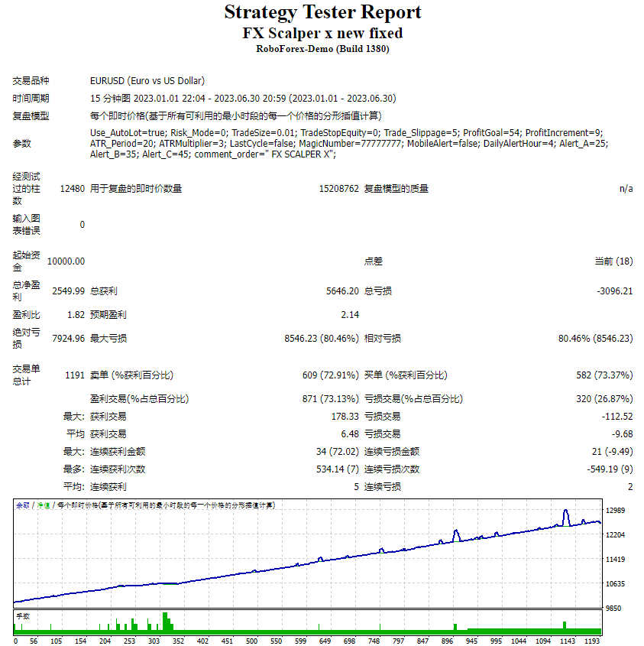Select the gross profit value "5646.20"
Viewport: 644px width, 646px height.
click(342, 291)
